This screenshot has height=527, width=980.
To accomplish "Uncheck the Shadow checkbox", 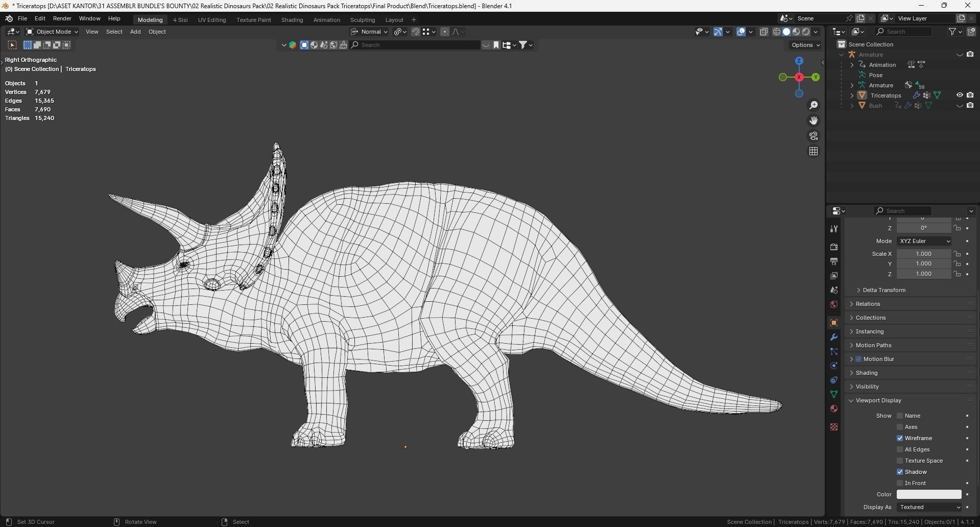I will pos(900,472).
